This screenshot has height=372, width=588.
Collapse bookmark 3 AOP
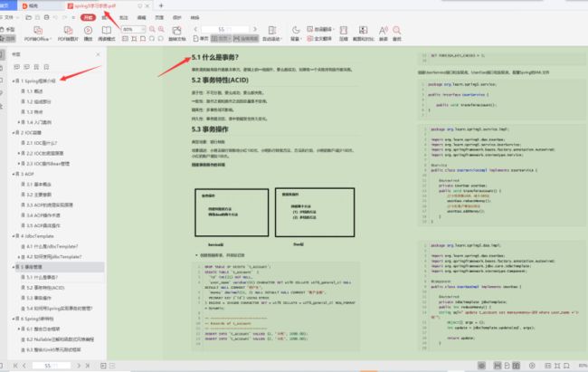[14, 174]
